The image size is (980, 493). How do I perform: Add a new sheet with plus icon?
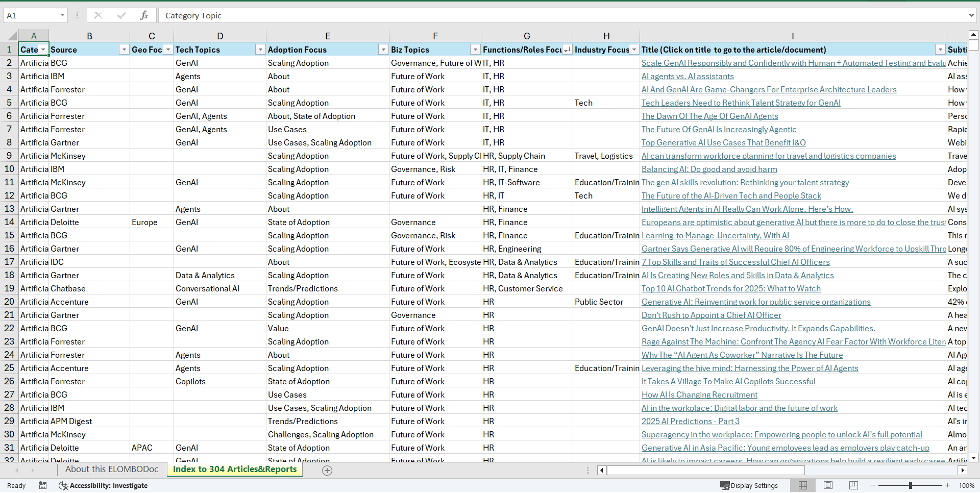pos(327,471)
